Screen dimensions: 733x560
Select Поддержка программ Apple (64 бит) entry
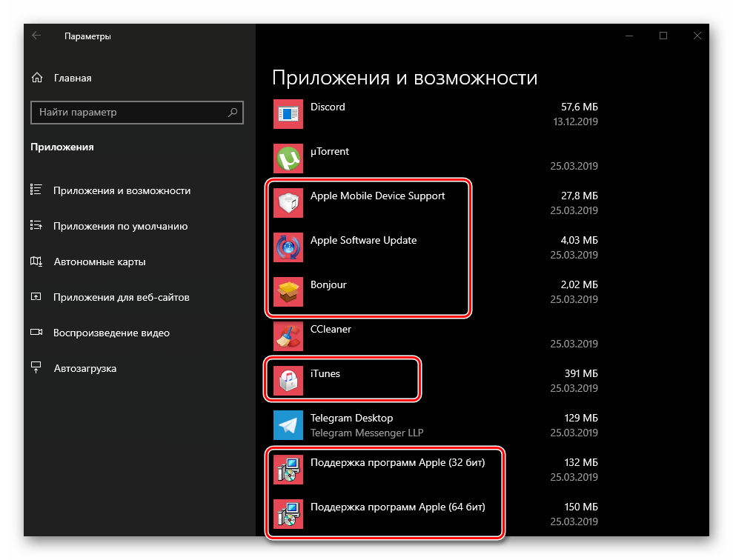pos(398,507)
